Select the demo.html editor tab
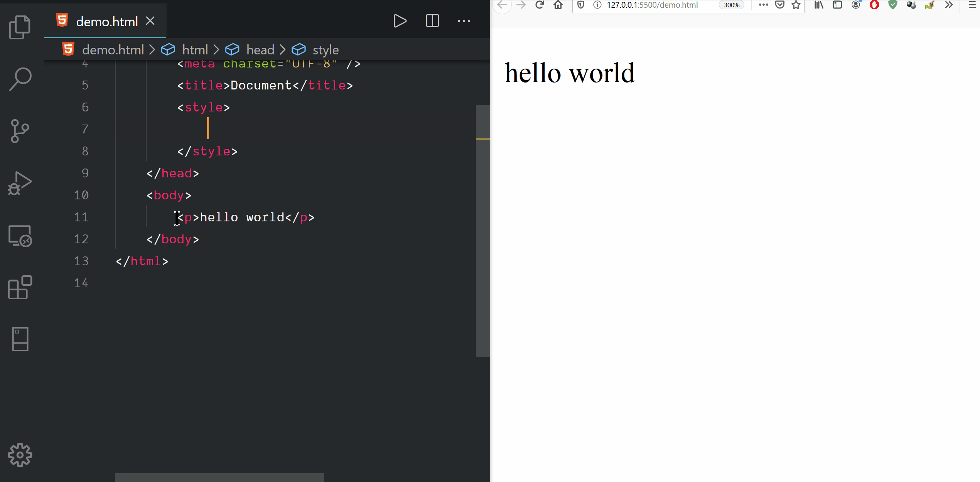 point(106,22)
